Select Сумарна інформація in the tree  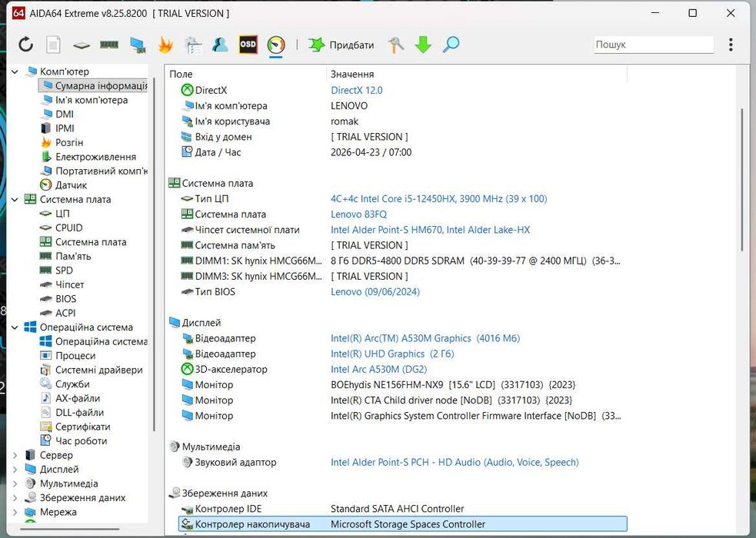[94, 86]
